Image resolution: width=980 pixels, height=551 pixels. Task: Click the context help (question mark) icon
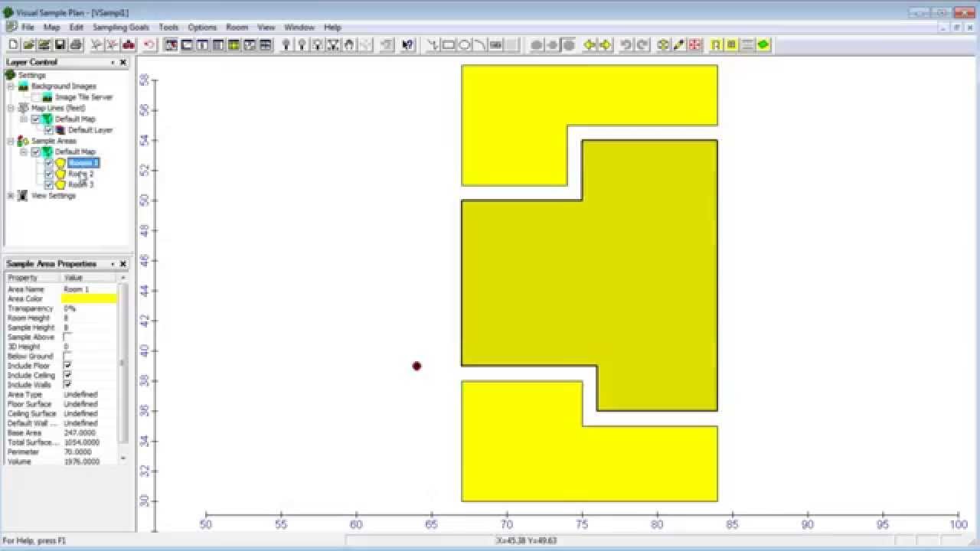click(x=407, y=45)
